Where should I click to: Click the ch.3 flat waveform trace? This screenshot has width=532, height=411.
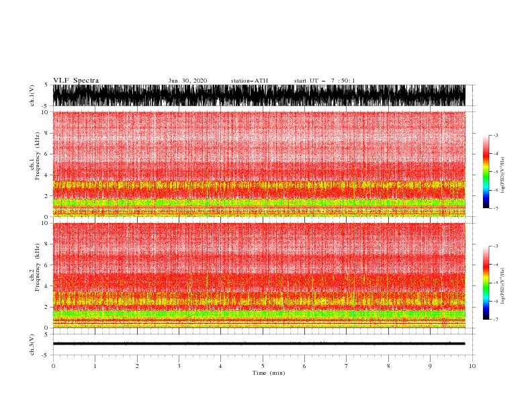259,344
